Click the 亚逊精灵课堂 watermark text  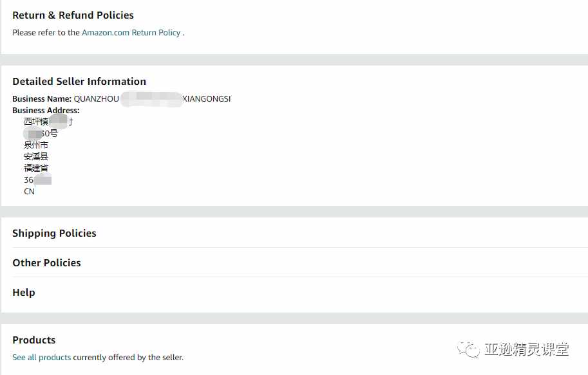coord(527,349)
